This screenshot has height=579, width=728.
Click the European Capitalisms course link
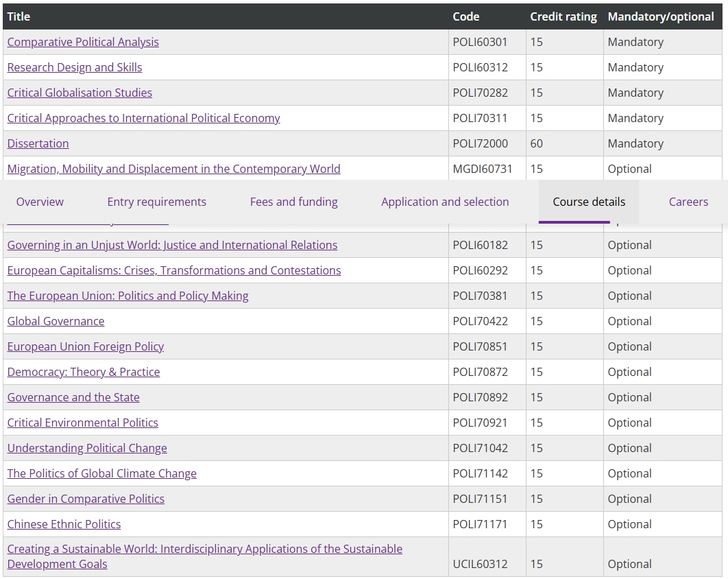(x=174, y=270)
